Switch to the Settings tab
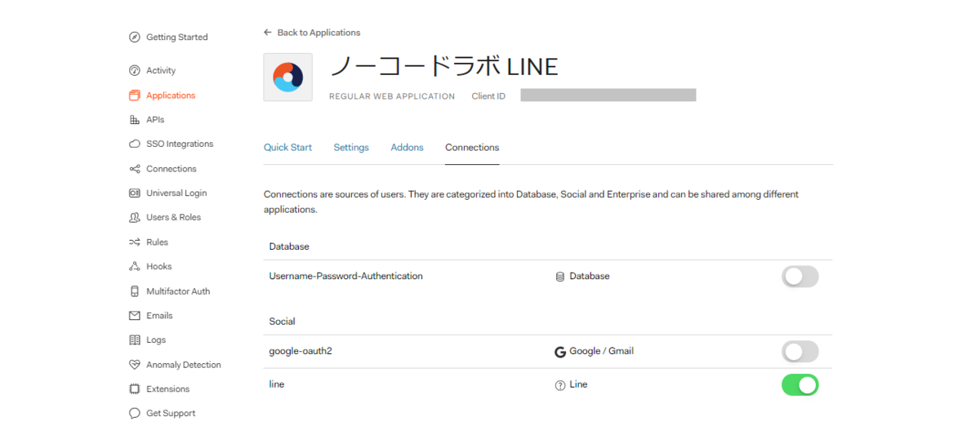Viewport: 980px width, 426px height. tap(351, 148)
